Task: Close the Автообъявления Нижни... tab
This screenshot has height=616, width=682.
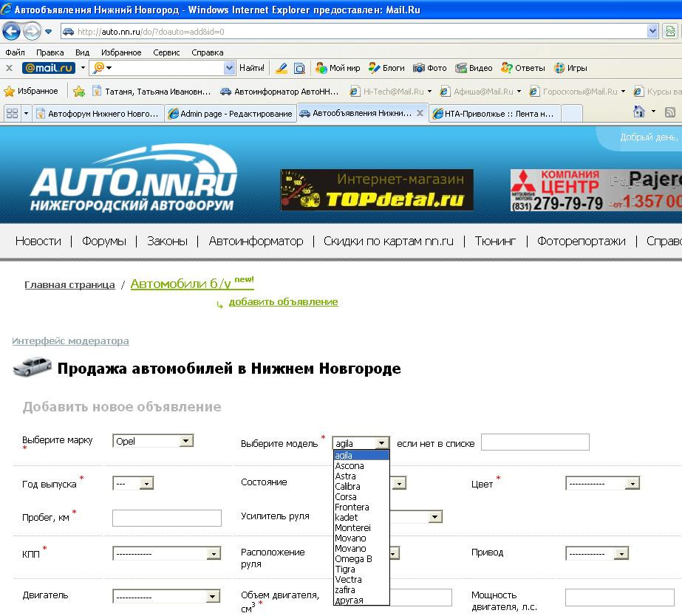Action: pos(420,113)
